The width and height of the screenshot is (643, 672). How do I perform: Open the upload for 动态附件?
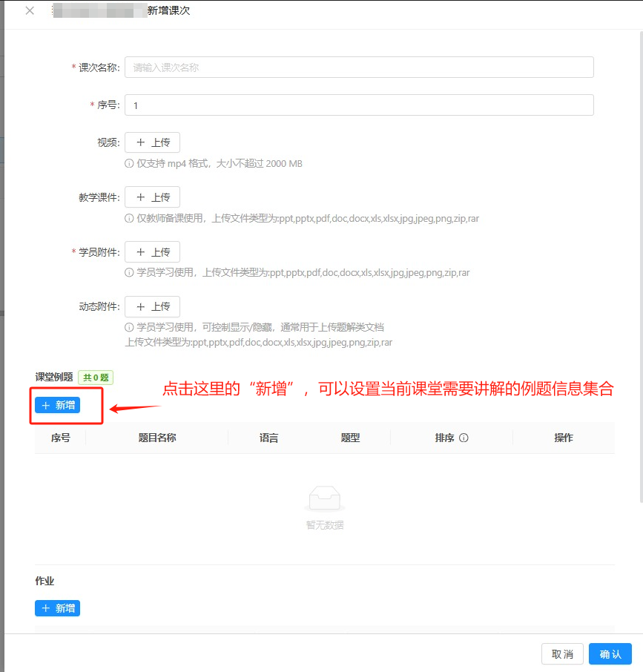tap(152, 306)
